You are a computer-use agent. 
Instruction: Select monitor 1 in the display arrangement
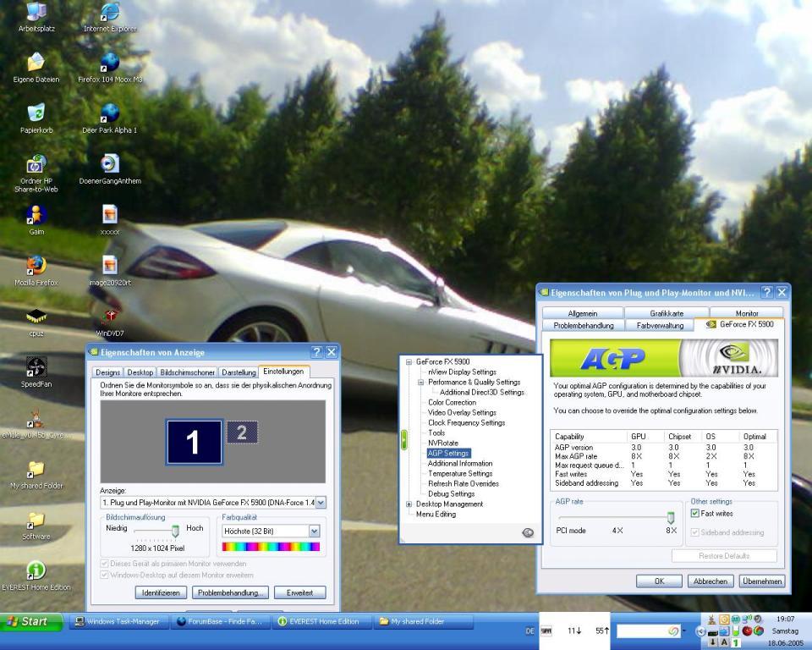point(195,442)
